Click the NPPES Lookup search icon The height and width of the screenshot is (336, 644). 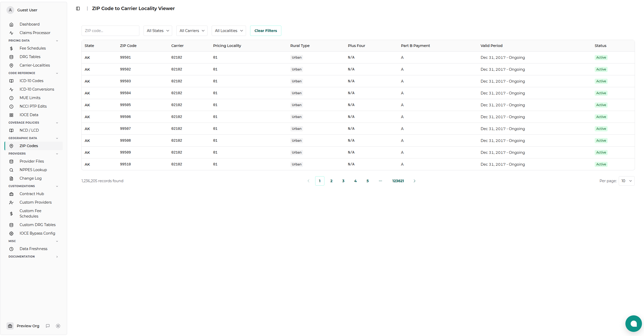11,170
